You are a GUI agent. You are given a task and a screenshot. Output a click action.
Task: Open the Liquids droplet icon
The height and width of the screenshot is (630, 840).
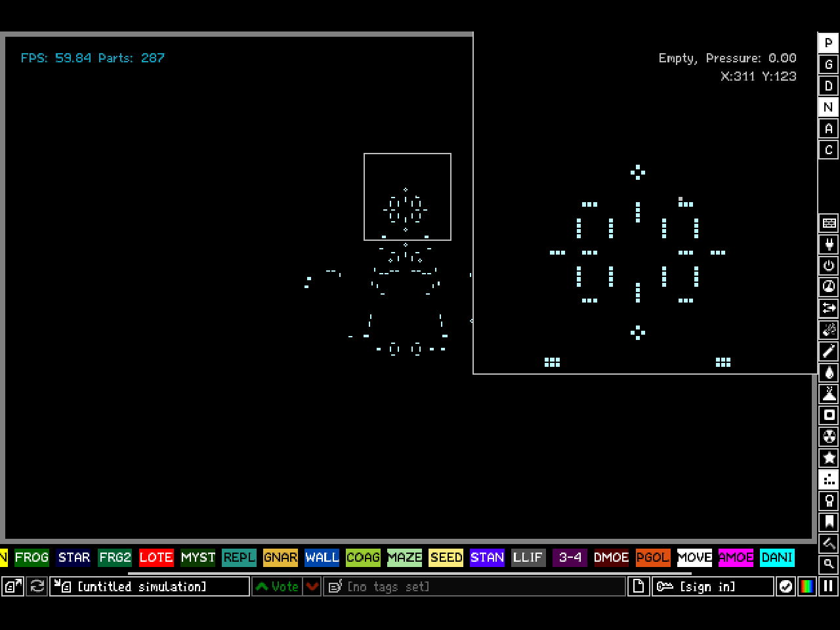click(829, 372)
